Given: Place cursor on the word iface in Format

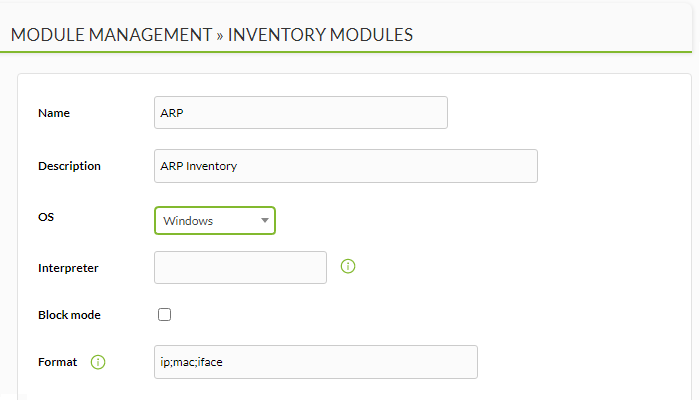Looking at the screenshot, I should pyautogui.click(x=210, y=362).
